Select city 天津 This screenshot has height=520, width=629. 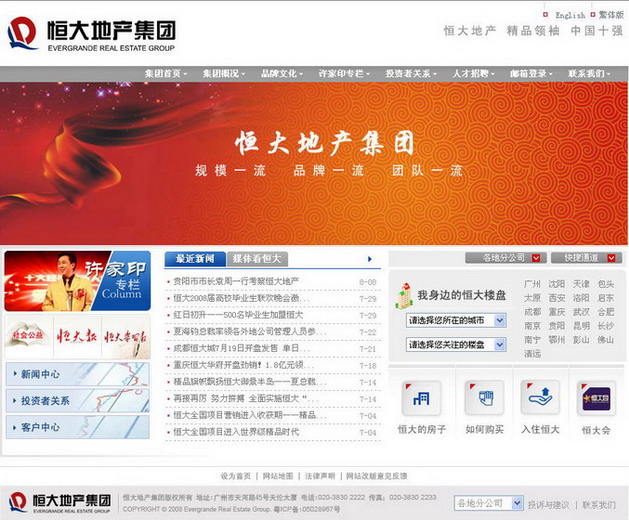[x=581, y=284]
